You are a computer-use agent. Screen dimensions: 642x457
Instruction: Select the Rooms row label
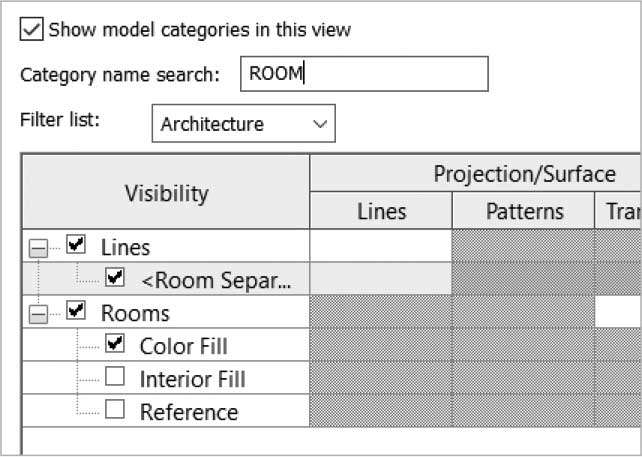point(135,314)
